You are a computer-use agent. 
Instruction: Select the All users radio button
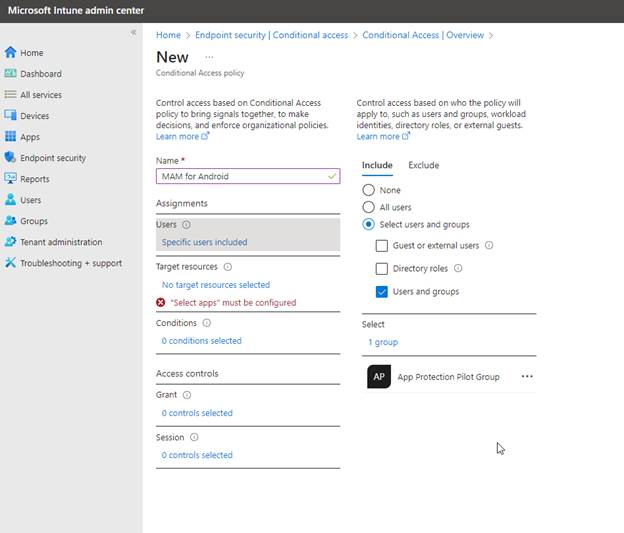tap(369, 207)
